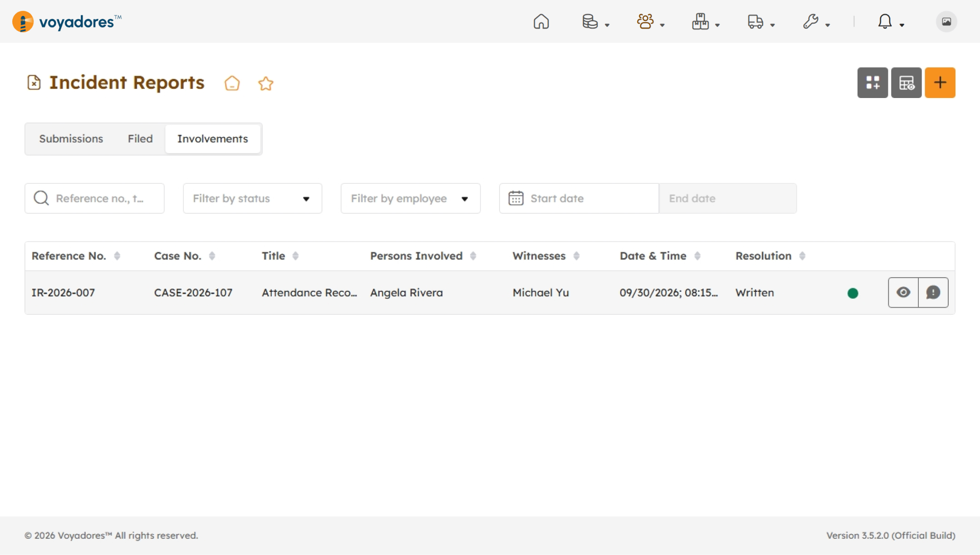Click the End date field

(728, 198)
